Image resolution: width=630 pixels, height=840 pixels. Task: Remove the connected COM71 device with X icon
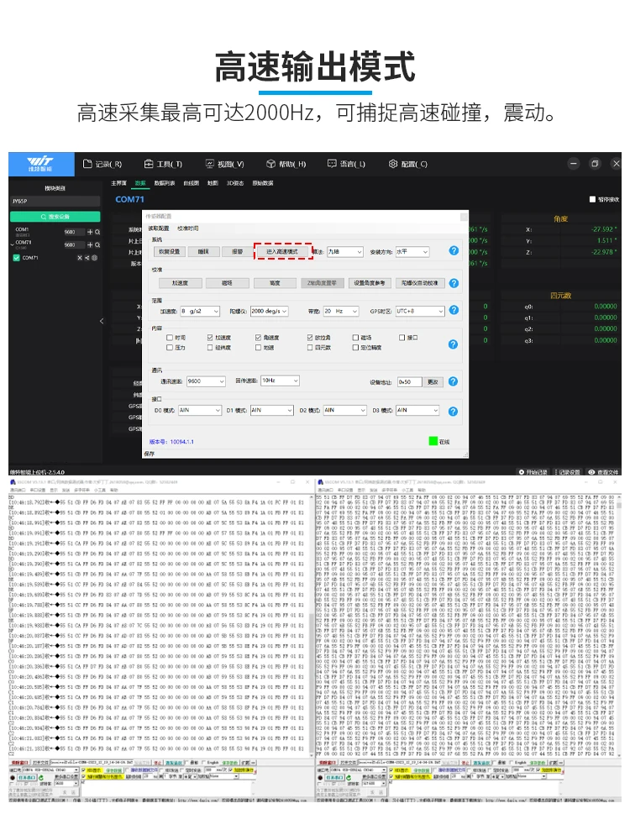point(80,258)
